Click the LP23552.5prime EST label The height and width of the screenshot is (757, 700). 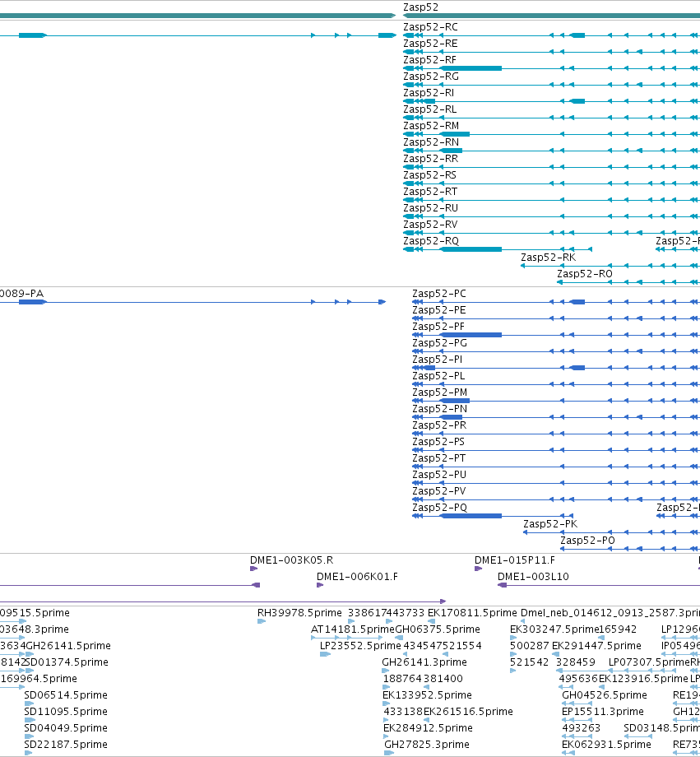click(360, 645)
